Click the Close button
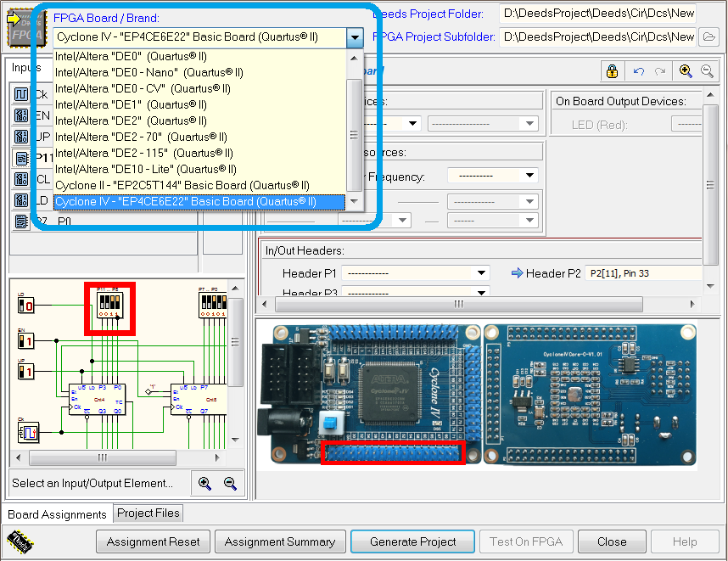 [612, 541]
